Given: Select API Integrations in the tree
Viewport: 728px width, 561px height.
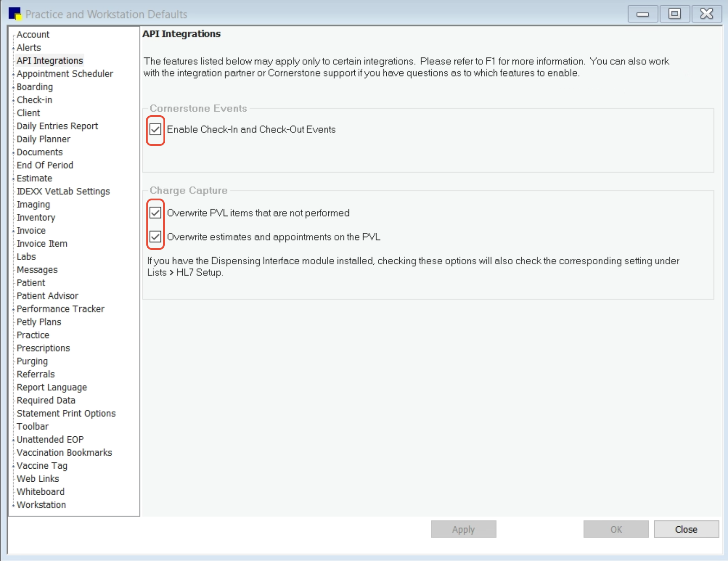Looking at the screenshot, I should (50, 61).
